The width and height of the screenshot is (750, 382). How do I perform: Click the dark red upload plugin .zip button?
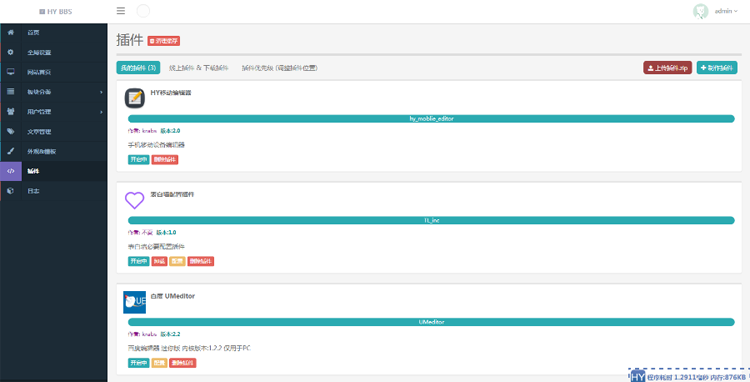[667, 68]
